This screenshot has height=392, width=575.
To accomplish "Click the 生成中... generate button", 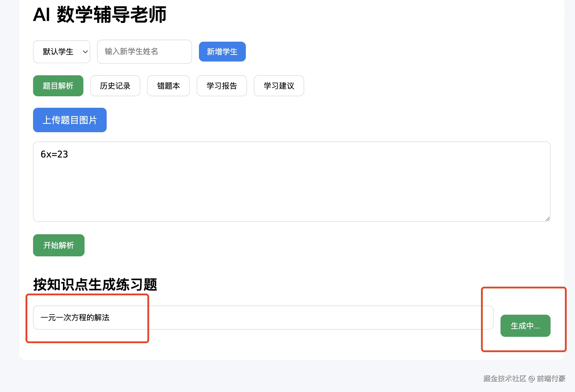I will (525, 326).
